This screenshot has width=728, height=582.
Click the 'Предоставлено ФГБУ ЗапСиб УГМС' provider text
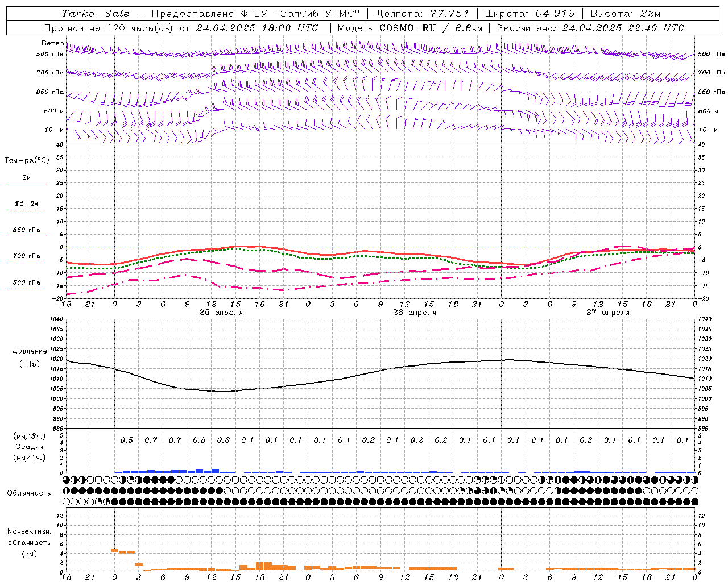(256, 14)
